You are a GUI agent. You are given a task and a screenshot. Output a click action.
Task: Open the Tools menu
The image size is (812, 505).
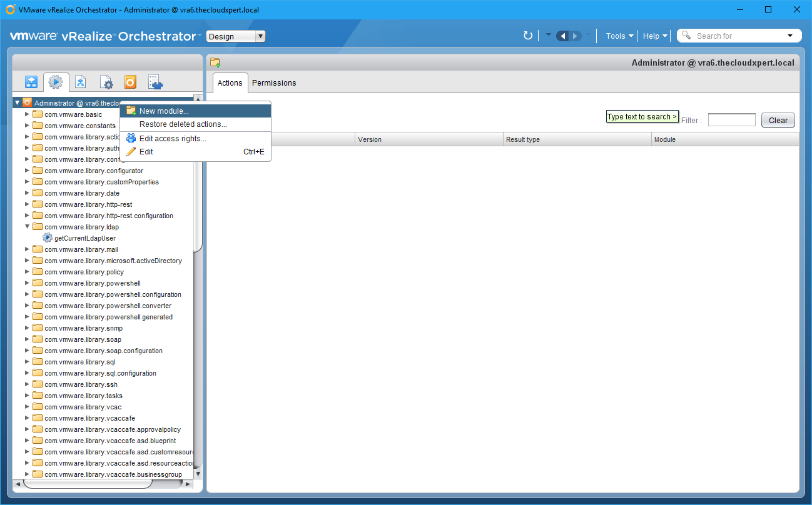(x=619, y=36)
